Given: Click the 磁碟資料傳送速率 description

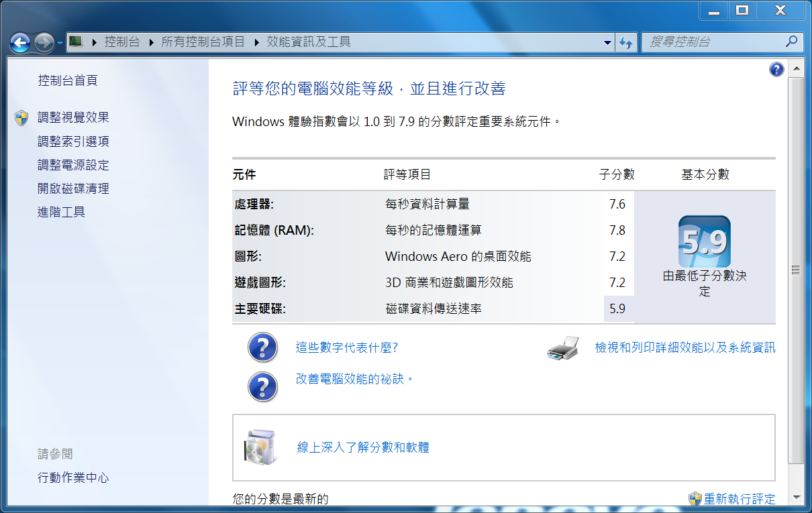Looking at the screenshot, I should click(434, 308).
